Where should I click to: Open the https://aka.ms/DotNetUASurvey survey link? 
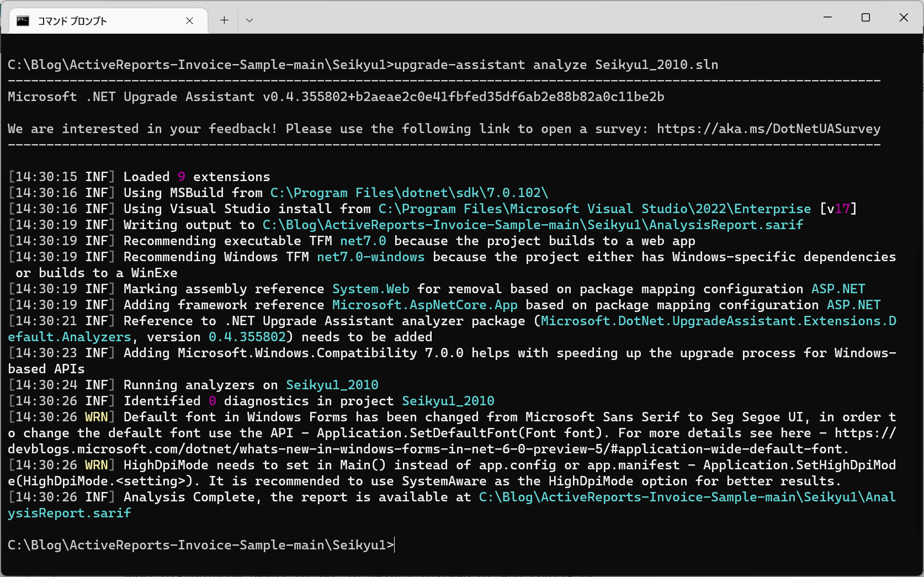tap(768, 129)
